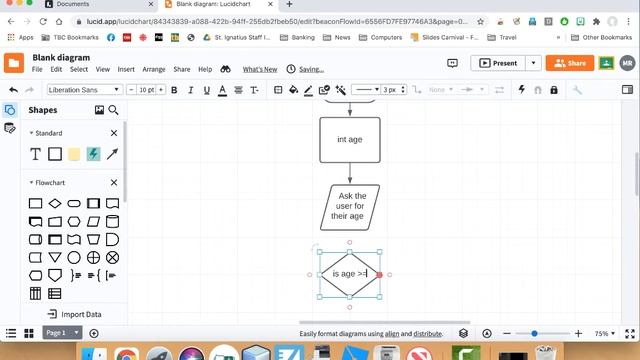Click Import Data button
Viewport: 640px width, 360px height.
point(74,314)
